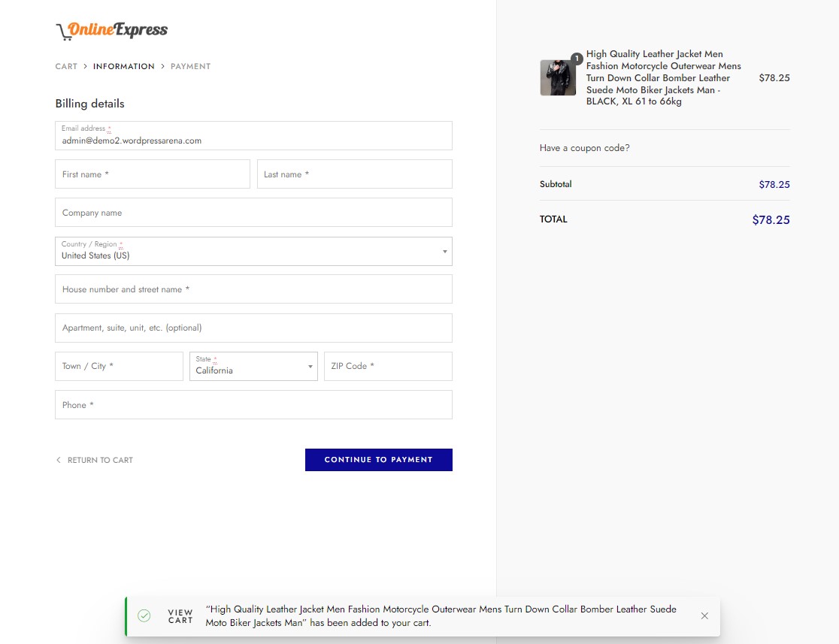Open the State dropdown showing California
This screenshot has width=839, height=644.
pos(253,367)
